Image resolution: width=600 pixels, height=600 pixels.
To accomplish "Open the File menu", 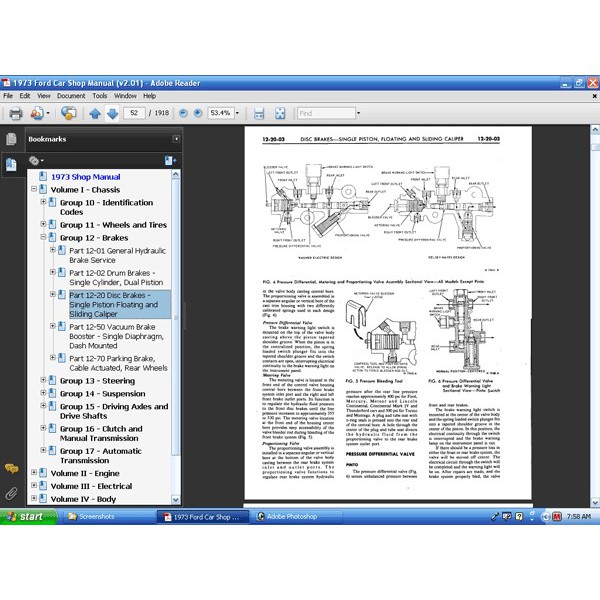I will point(8,96).
